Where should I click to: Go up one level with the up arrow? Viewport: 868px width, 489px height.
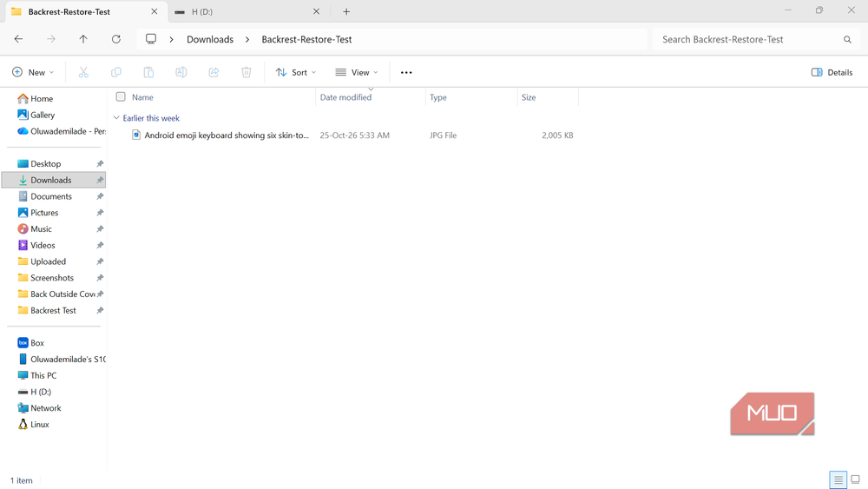pyautogui.click(x=83, y=39)
